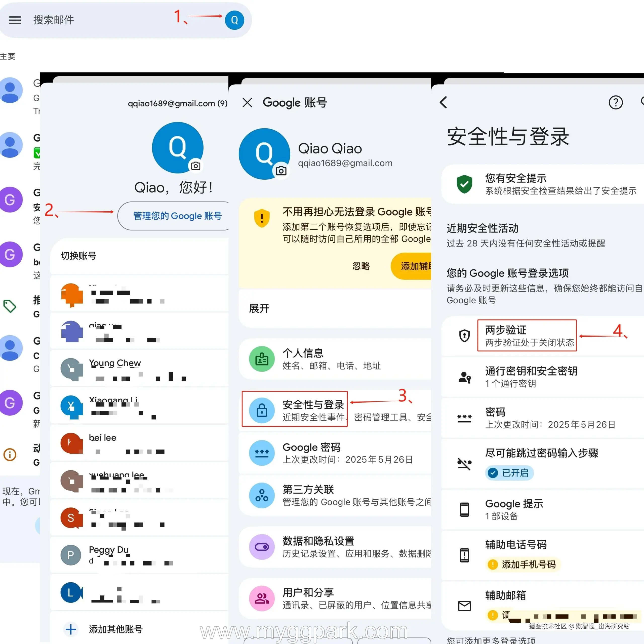Open 用户和分享 people icon
Screen dimensions: 644x644
(x=262, y=598)
